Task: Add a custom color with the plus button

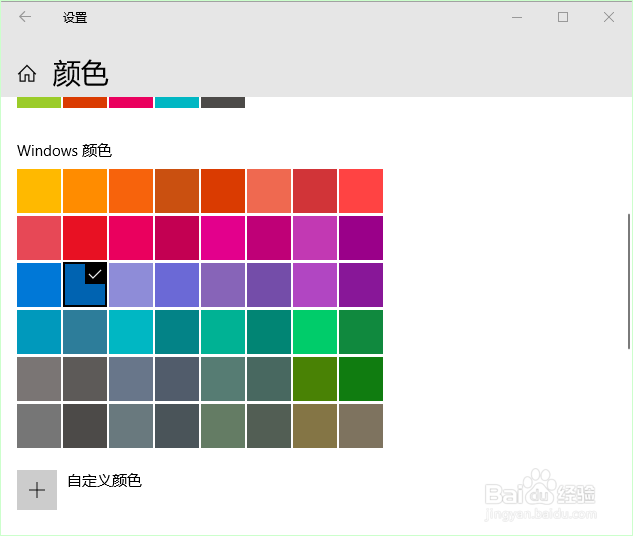Action: coord(37,490)
